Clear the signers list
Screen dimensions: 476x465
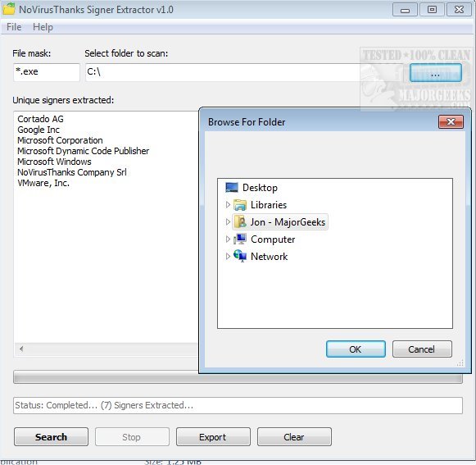coord(294,437)
